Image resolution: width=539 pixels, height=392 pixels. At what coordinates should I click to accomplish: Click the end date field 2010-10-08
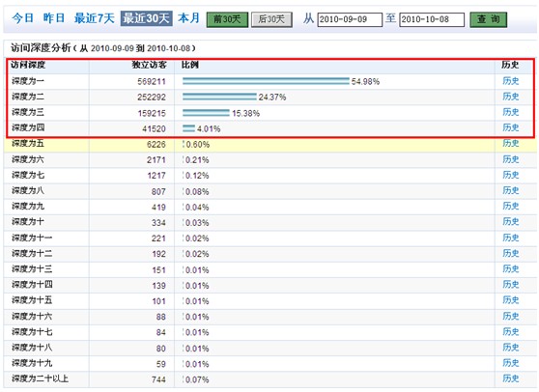432,19
